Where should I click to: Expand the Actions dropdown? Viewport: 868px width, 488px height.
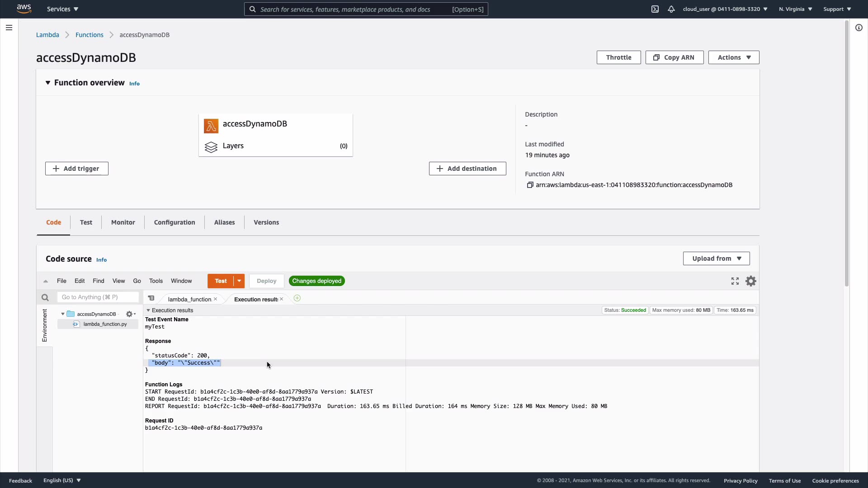pos(733,57)
